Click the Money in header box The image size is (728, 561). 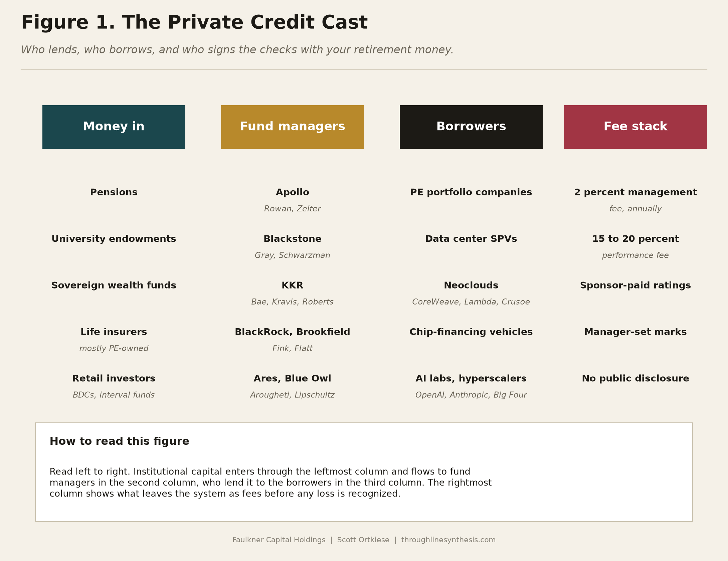(114, 127)
